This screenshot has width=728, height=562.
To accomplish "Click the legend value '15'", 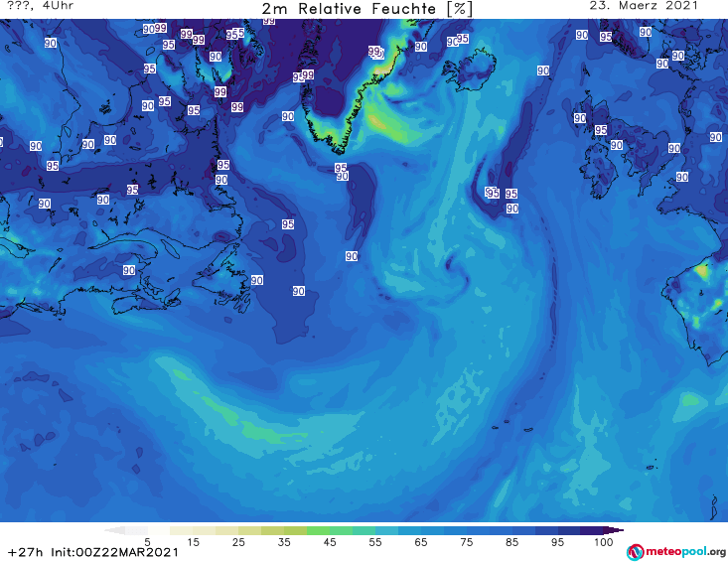I will coord(193,542).
